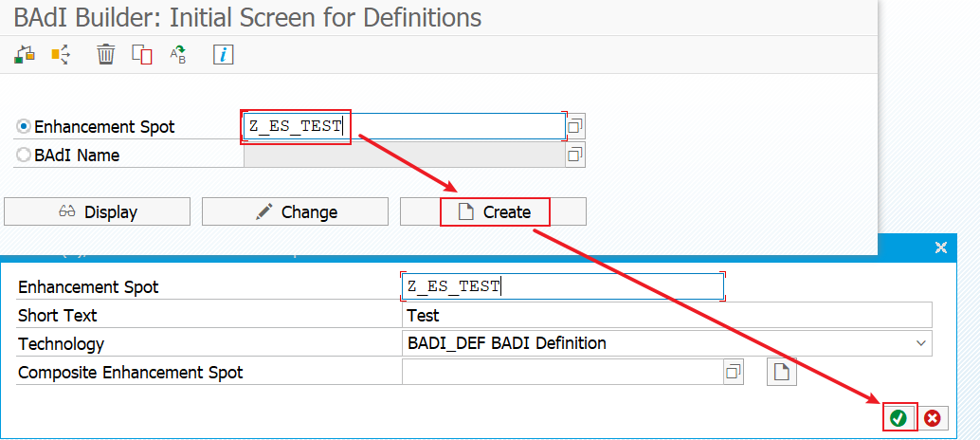Click the BAdI Builder screen title

pos(247,17)
